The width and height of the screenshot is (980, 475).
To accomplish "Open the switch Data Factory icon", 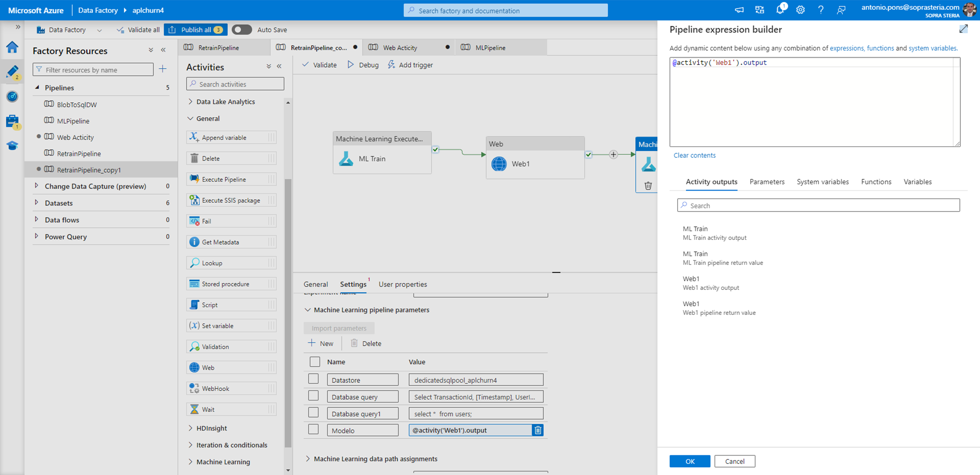I will [x=759, y=10].
